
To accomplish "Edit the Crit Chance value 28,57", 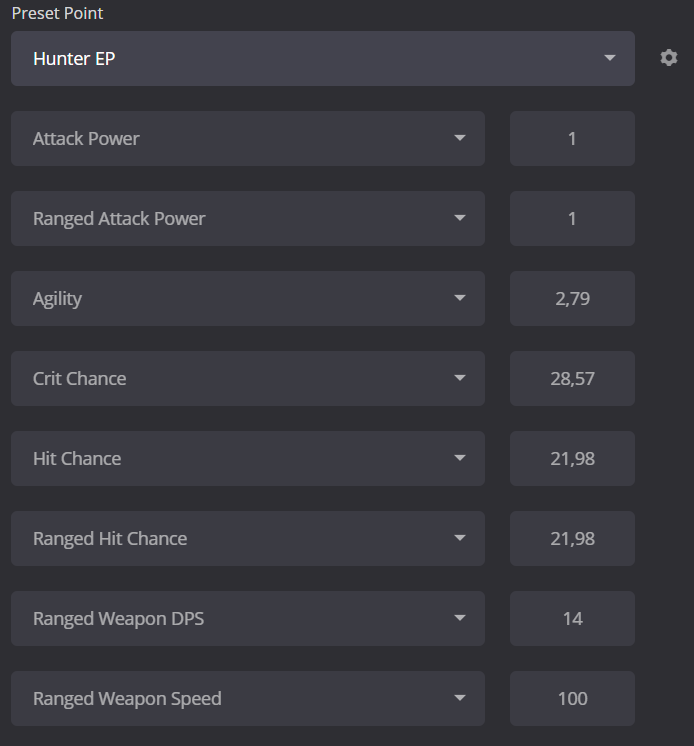I will pos(572,378).
